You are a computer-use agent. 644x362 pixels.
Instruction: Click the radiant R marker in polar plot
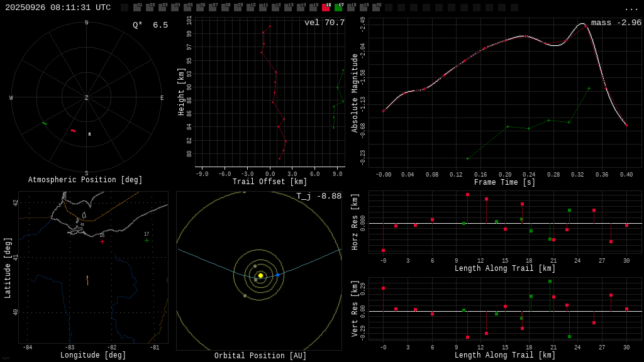tap(89, 134)
